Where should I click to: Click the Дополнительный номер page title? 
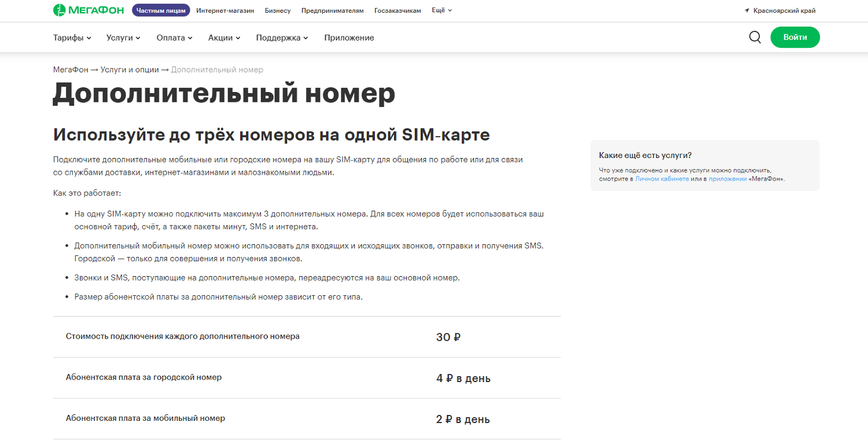[224, 94]
